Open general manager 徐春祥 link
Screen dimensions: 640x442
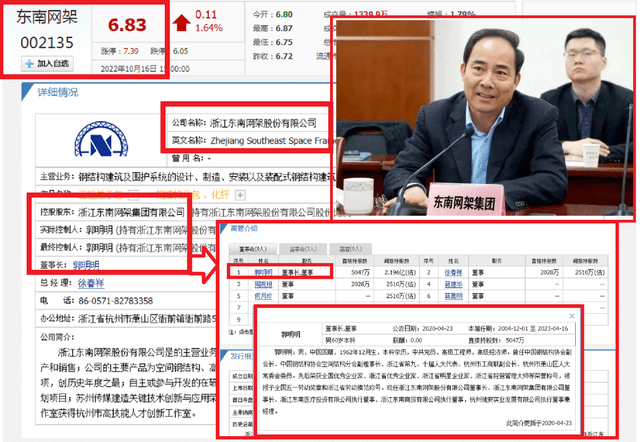click(x=91, y=283)
